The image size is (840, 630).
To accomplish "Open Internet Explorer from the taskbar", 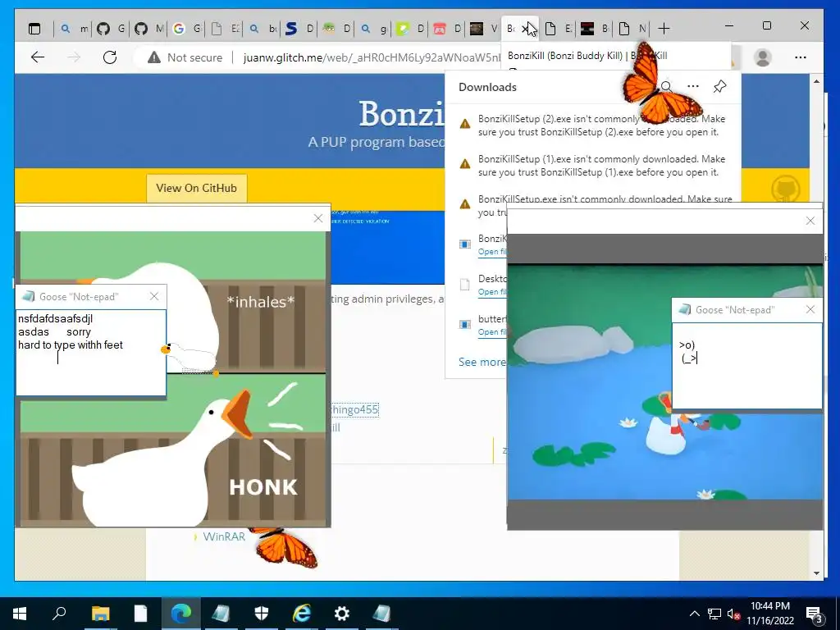I will click(x=302, y=614).
